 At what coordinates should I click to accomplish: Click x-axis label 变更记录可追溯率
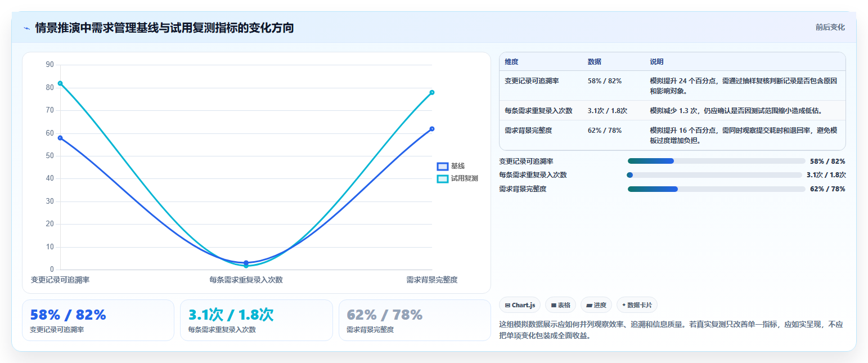[x=60, y=280]
